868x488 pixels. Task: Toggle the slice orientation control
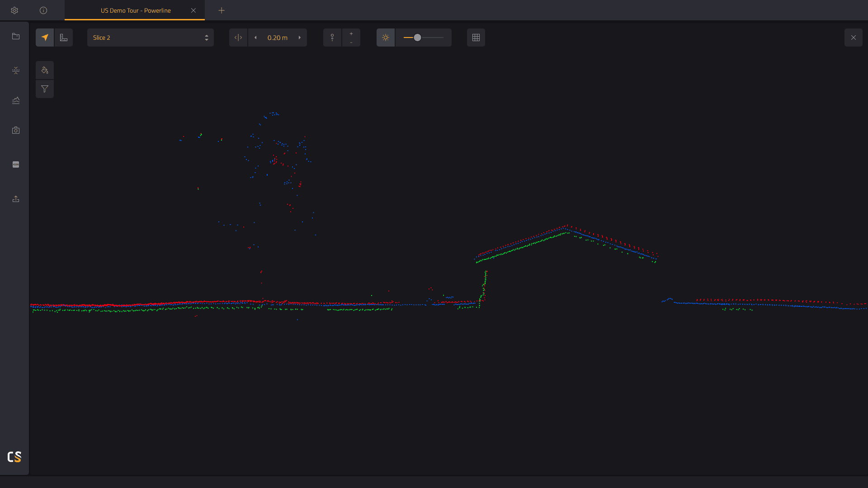(238, 38)
